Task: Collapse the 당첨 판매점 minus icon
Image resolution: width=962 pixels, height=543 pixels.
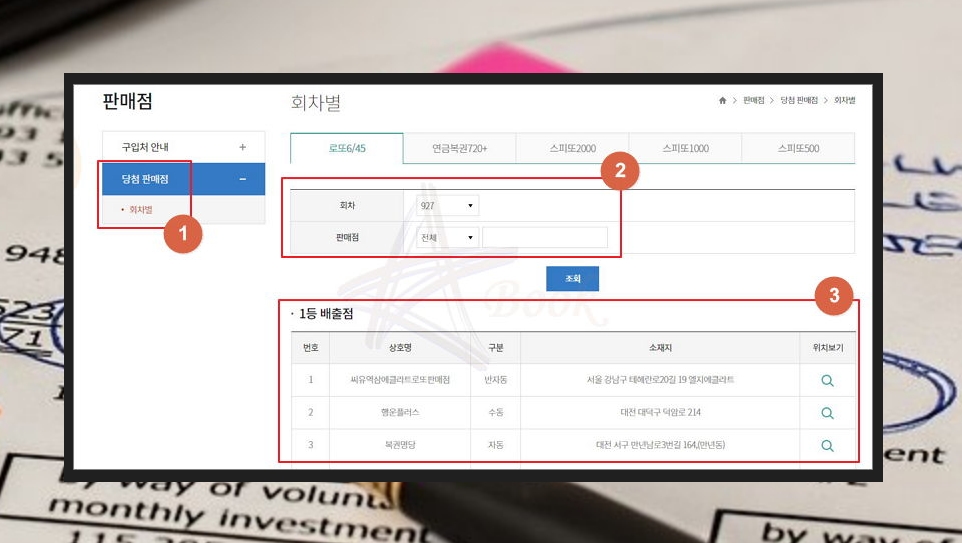Action: point(242,179)
